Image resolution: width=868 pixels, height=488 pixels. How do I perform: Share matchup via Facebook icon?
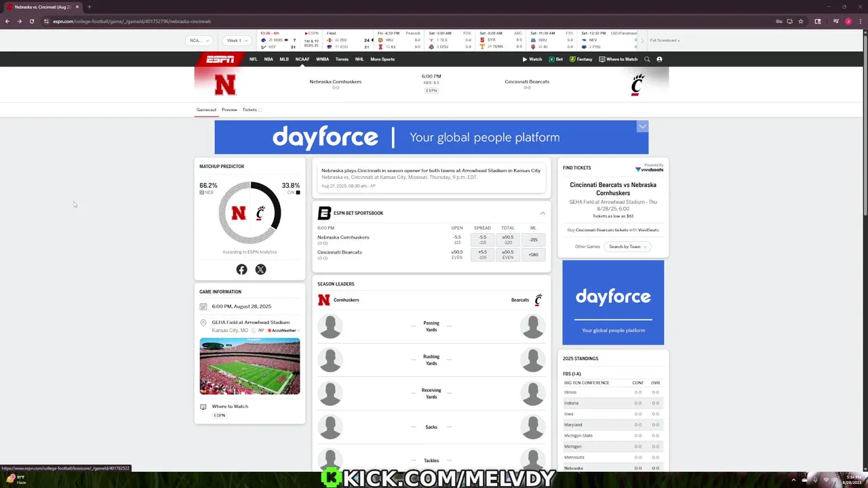click(241, 270)
